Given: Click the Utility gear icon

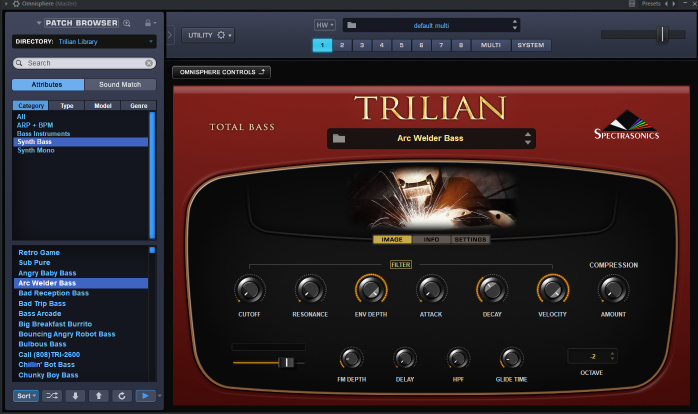Looking at the screenshot, I should pos(221,35).
